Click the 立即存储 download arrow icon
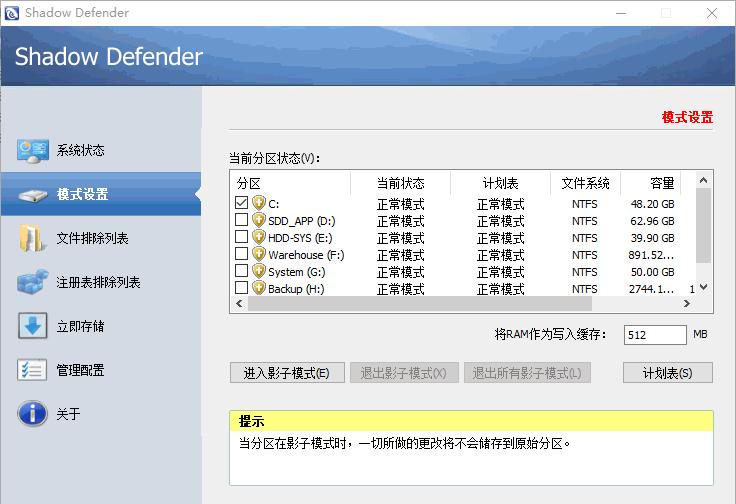 32,326
